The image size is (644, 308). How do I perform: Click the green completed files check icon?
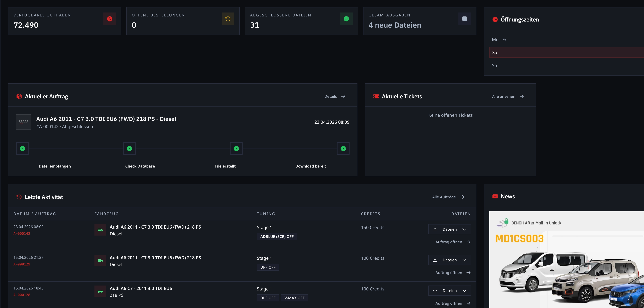pos(346,19)
